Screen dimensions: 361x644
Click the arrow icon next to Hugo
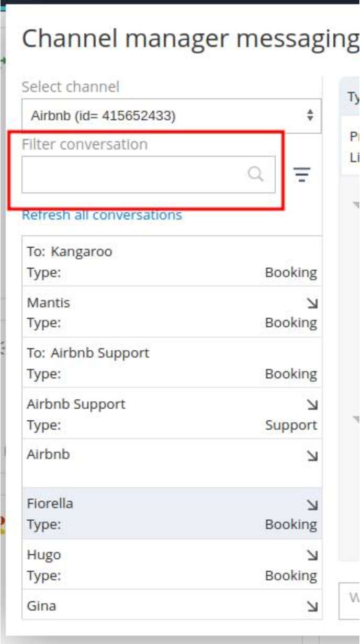pos(312,556)
